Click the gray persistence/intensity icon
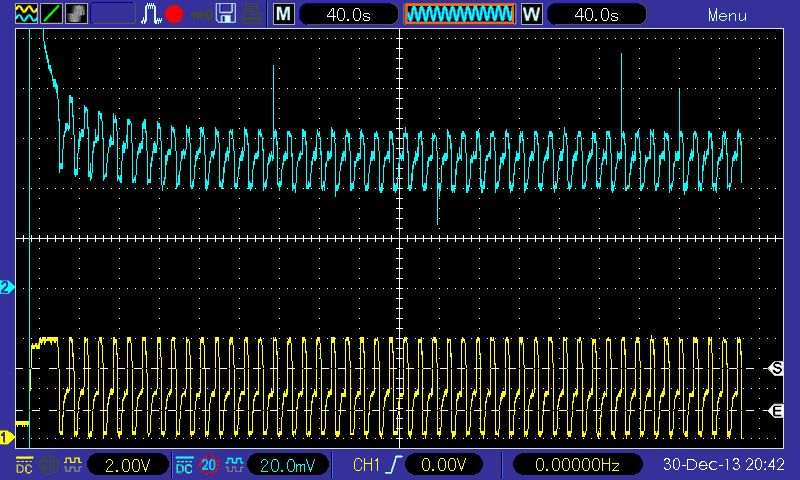This screenshot has width=800, height=480. pyautogui.click(x=77, y=13)
